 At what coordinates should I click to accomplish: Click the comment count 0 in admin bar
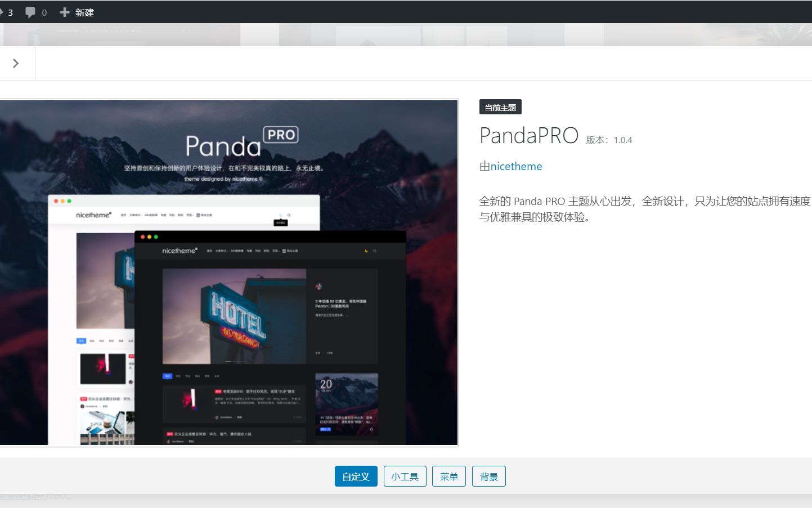(44, 12)
